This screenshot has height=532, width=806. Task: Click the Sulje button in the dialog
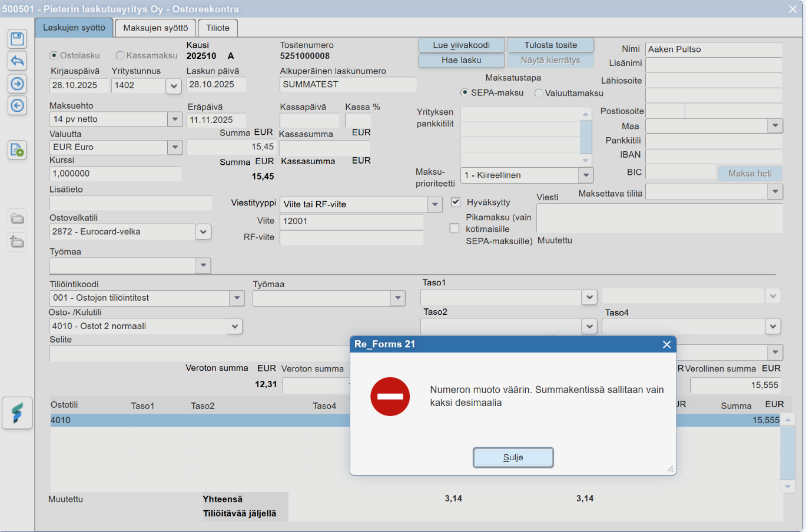point(513,458)
